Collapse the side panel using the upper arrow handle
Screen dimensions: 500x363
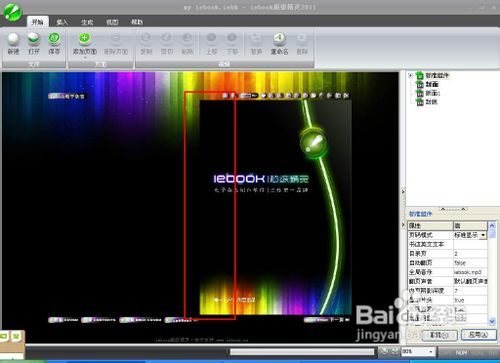tap(403, 191)
